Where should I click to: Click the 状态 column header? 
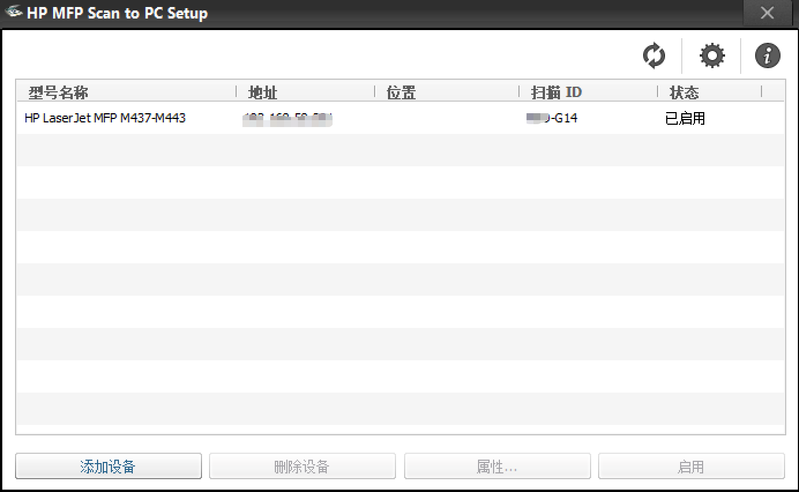[x=684, y=93]
